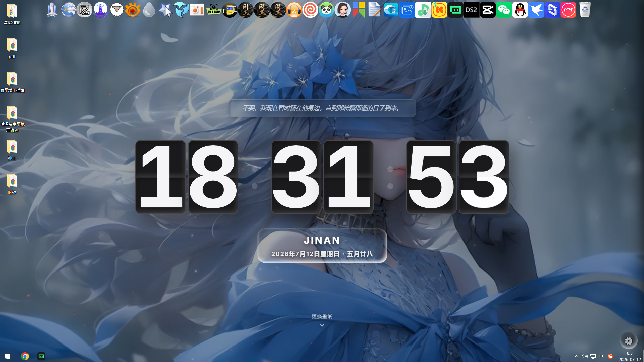Image resolution: width=644 pixels, height=362 pixels.
Task: Open the green screen app in taskbar
Action: click(x=41, y=356)
